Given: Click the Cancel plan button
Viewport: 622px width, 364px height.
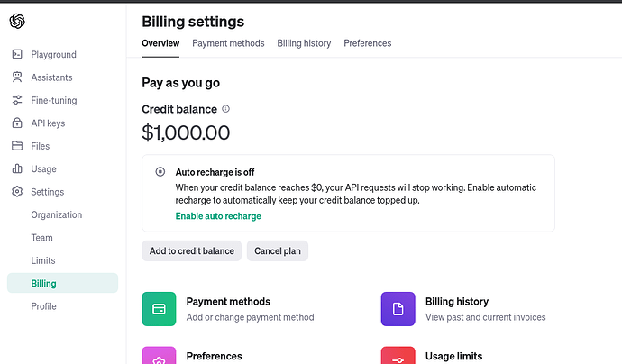Looking at the screenshot, I should pos(278,251).
